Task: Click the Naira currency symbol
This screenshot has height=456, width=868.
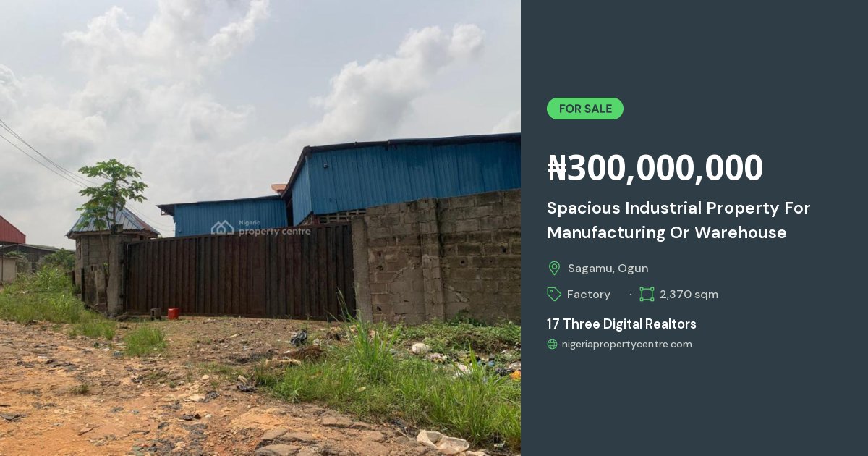Action: click(557, 169)
